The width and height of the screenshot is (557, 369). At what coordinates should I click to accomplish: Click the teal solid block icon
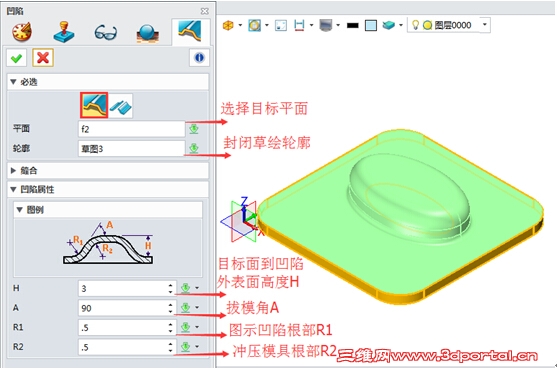[x=389, y=25]
